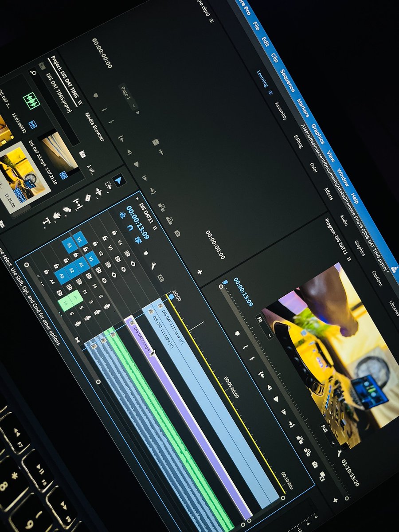Select the Slip tool
This screenshot has height=532, width=399.
(78, 203)
